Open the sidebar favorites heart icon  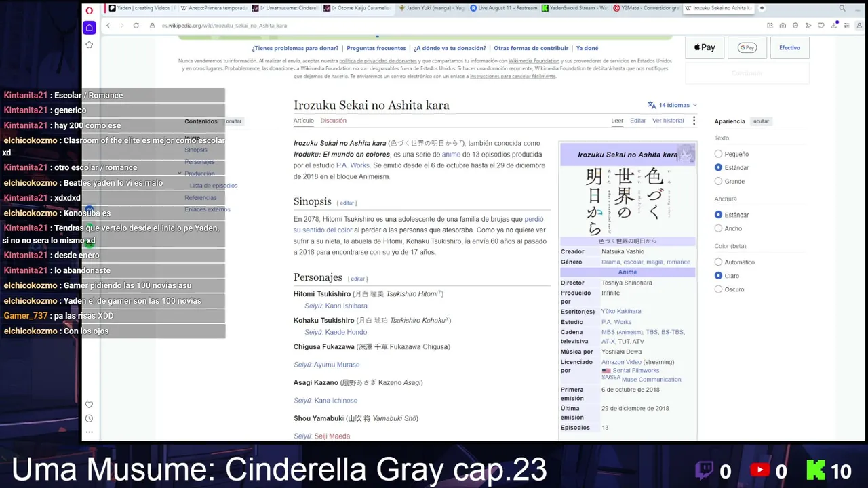pos(89,405)
